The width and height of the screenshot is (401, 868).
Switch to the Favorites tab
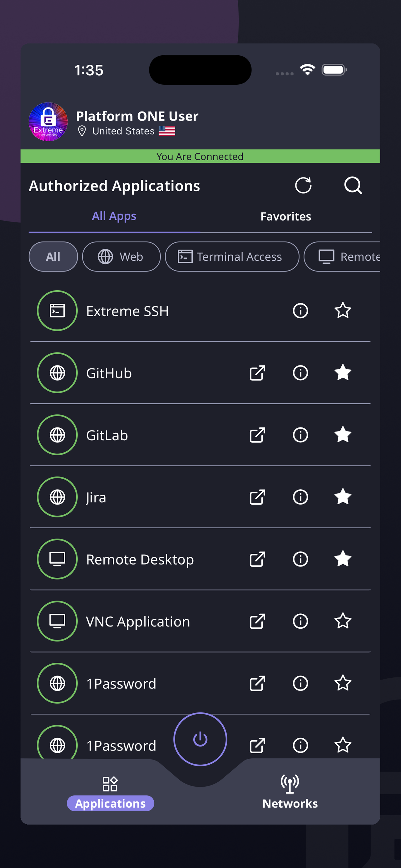tap(285, 216)
